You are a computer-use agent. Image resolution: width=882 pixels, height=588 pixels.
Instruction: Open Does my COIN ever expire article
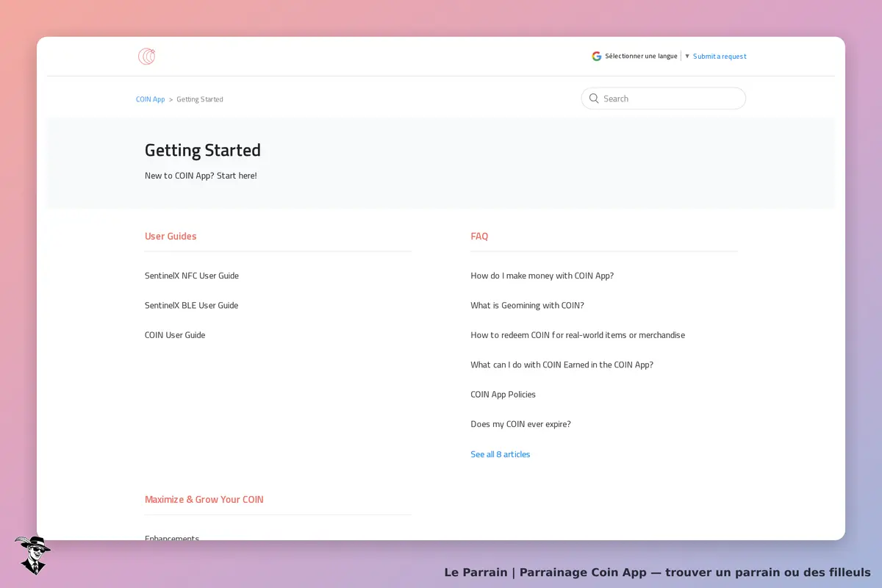pyautogui.click(x=521, y=424)
